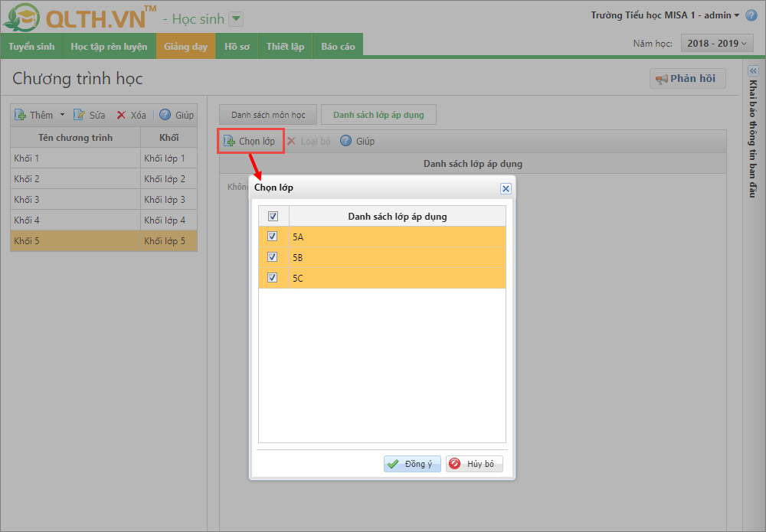Click the 5B class name
Screen dimensions: 766x532
coord(298,258)
